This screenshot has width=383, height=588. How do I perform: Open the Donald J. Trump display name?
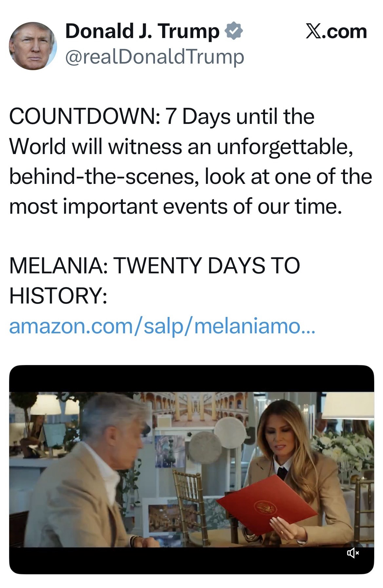(142, 31)
